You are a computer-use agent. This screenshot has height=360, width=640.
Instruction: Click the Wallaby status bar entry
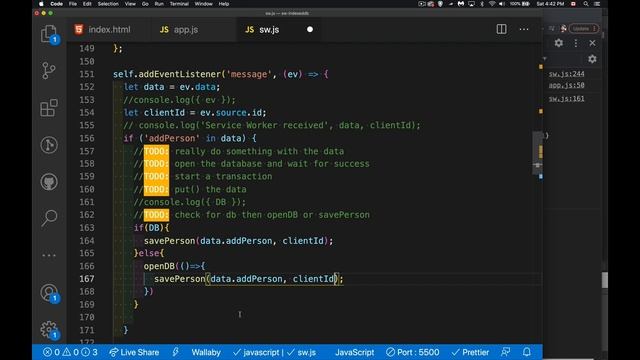[206, 352]
